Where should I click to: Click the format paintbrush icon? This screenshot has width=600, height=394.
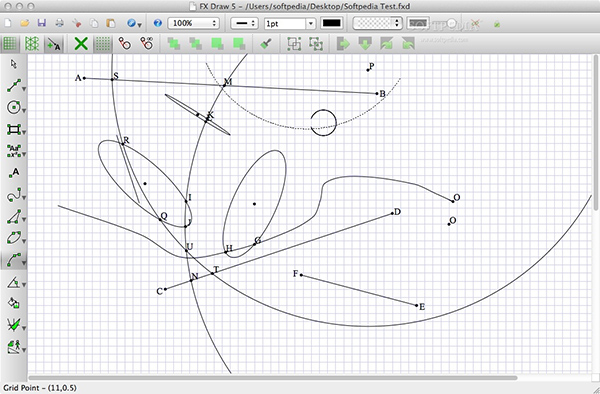266,44
